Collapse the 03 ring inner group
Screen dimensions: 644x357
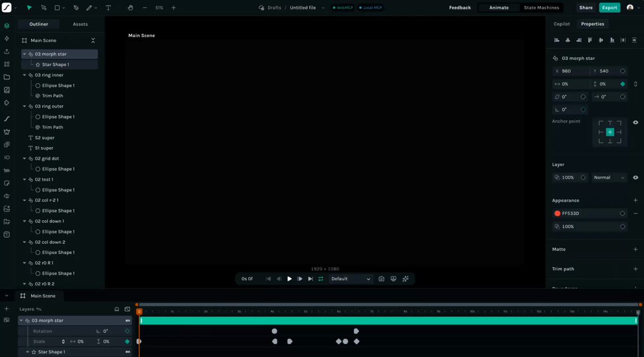click(24, 75)
